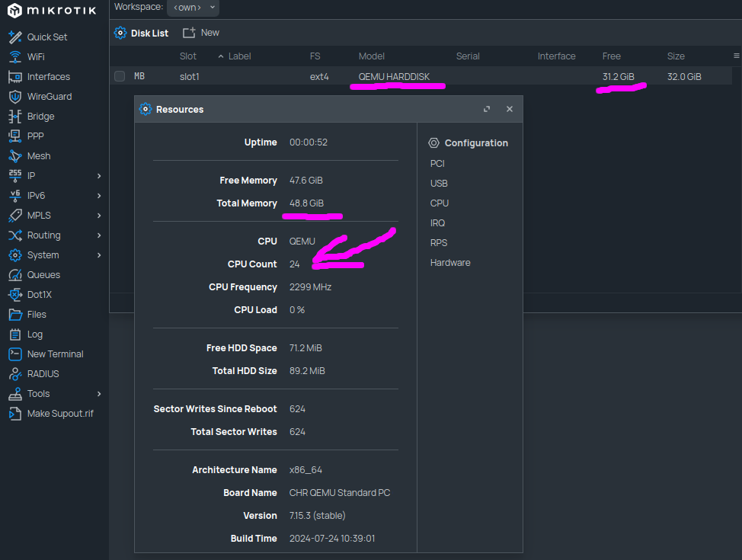Open the WiFi section icon
742x560 pixels.
[x=15, y=57]
